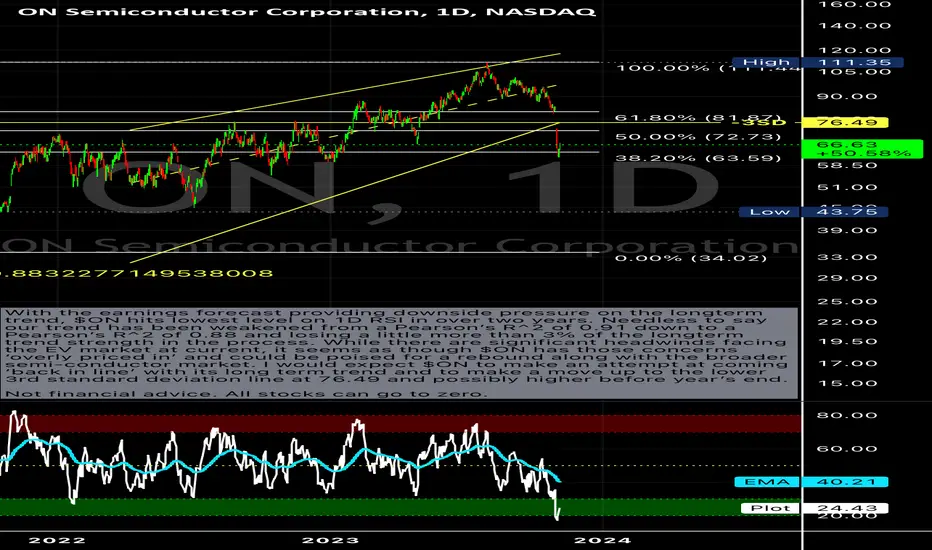Click the 120.00 price axis label
Screen dimensions: 932x550
(x=855, y=51)
